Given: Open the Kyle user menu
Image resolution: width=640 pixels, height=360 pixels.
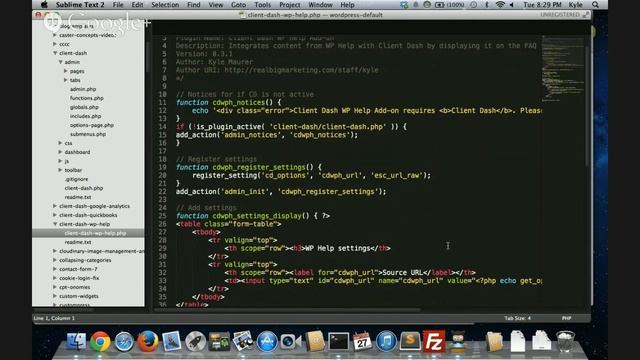Looking at the screenshot, I should [x=576, y=5].
